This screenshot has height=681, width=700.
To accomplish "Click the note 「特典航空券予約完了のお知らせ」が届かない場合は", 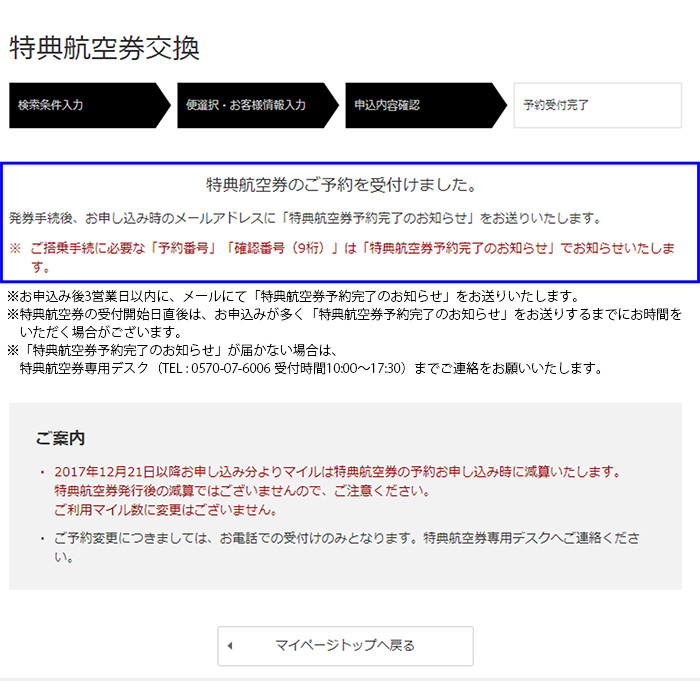I will [x=175, y=350].
